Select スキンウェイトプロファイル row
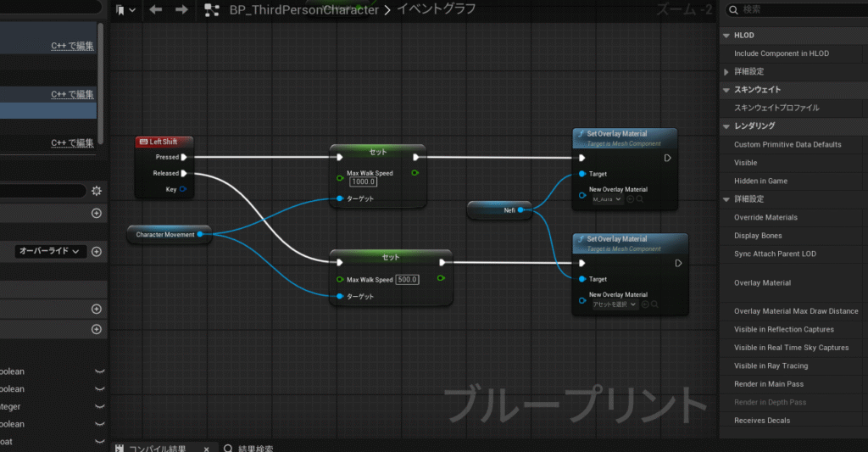This screenshot has height=452, width=868. 793,108
